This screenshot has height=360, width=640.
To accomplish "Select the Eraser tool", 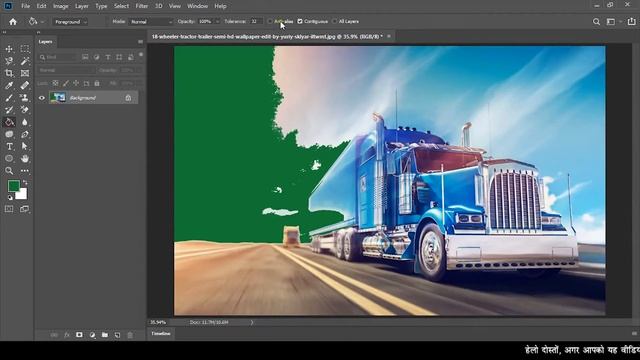I will [x=25, y=110].
